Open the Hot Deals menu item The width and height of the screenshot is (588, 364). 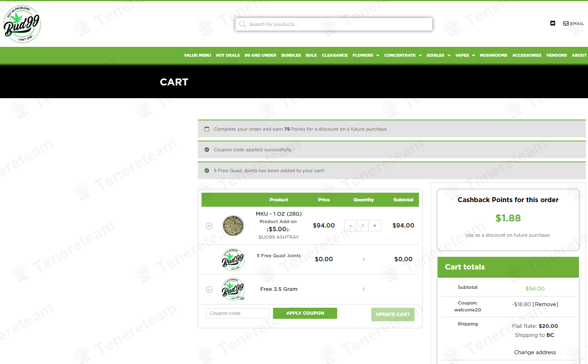(228, 55)
